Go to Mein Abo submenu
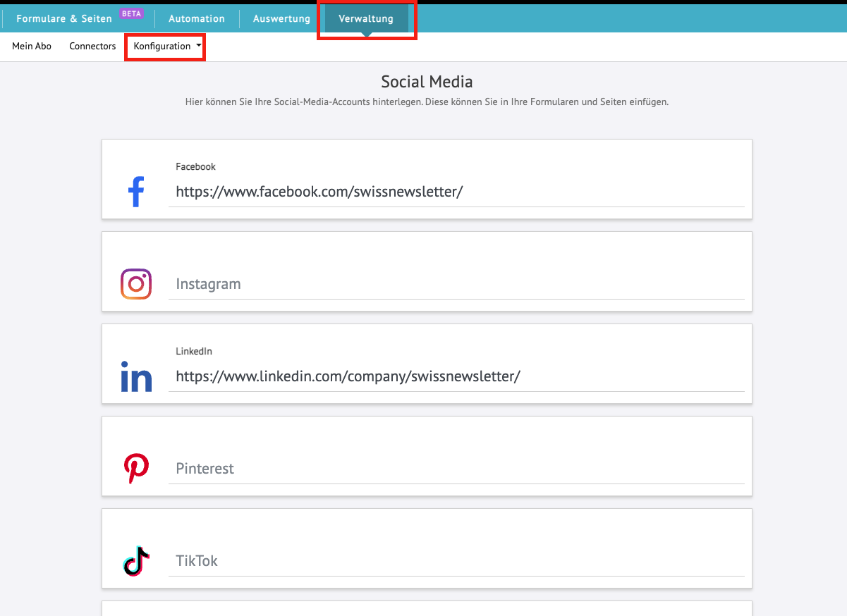The image size is (847, 616). (32, 47)
